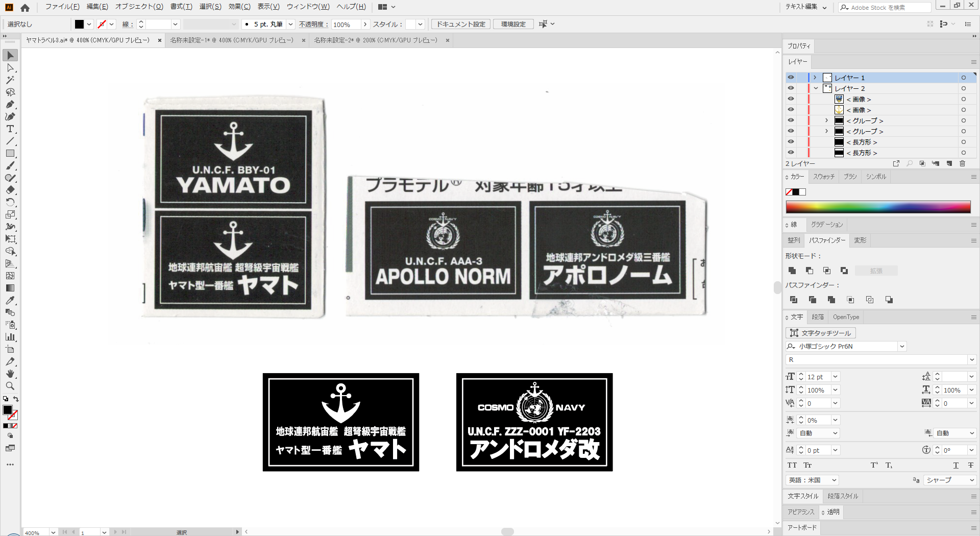
Task: Pick the Column Graph tool
Action: tap(10, 337)
